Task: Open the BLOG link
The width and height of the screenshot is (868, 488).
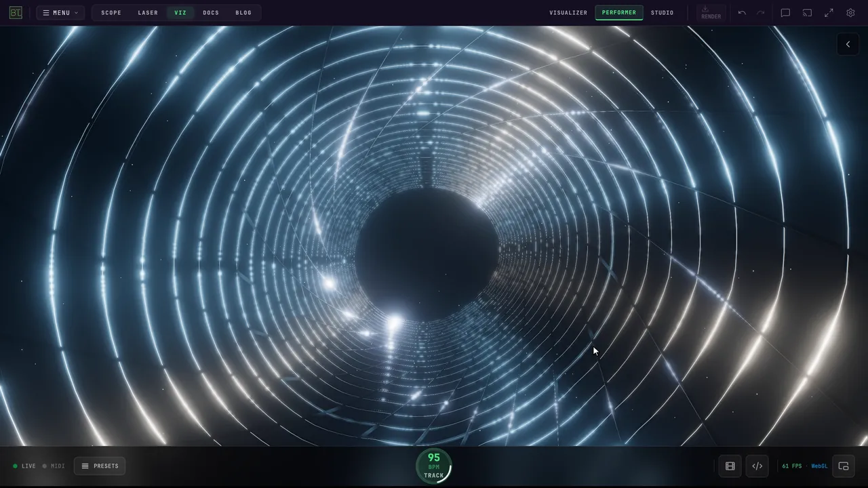Action: pos(243,13)
